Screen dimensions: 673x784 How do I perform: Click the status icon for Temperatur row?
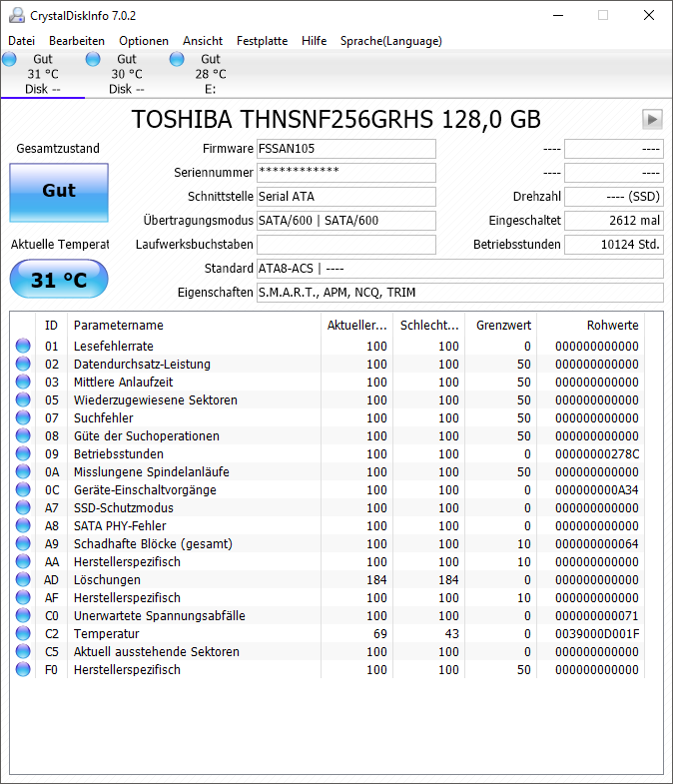pos(23,633)
